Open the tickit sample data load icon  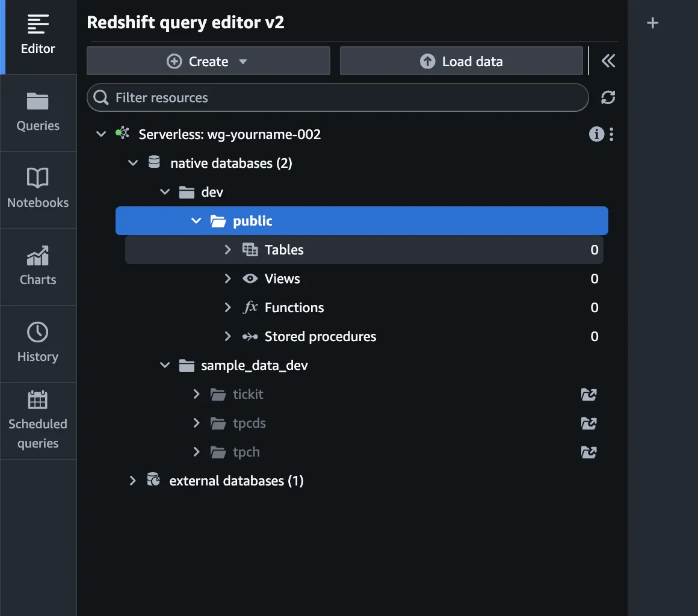(588, 395)
